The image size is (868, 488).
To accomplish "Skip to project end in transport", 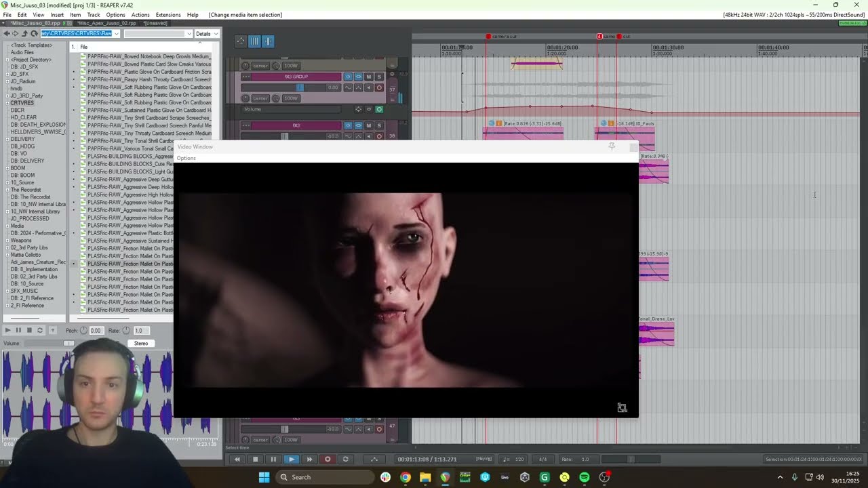I will (309, 459).
